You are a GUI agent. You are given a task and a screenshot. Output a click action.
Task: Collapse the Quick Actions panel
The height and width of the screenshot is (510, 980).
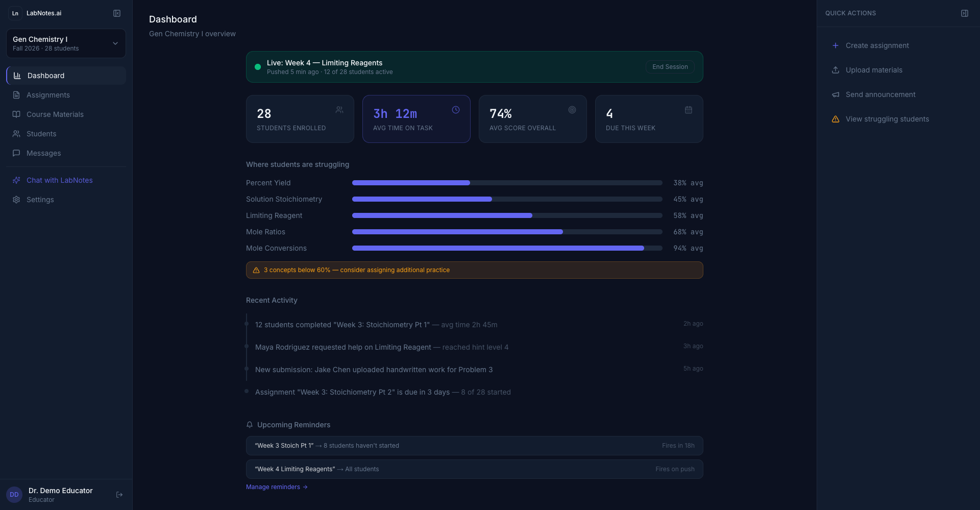[964, 13]
